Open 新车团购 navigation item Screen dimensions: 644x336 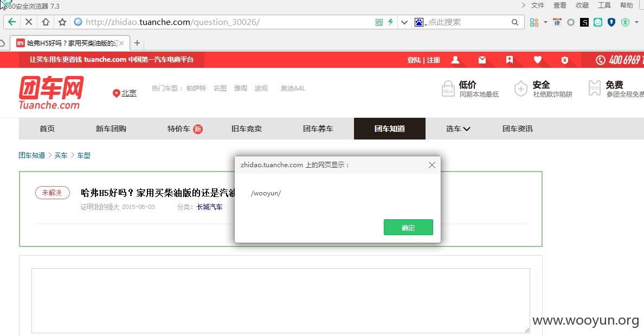[111, 129]
